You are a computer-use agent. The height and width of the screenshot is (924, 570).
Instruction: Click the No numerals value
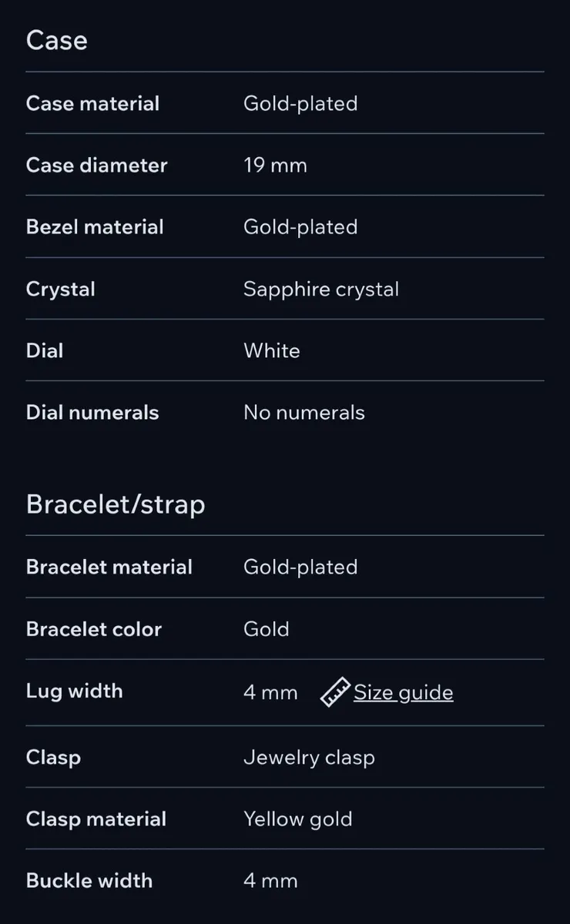point(304,412)
